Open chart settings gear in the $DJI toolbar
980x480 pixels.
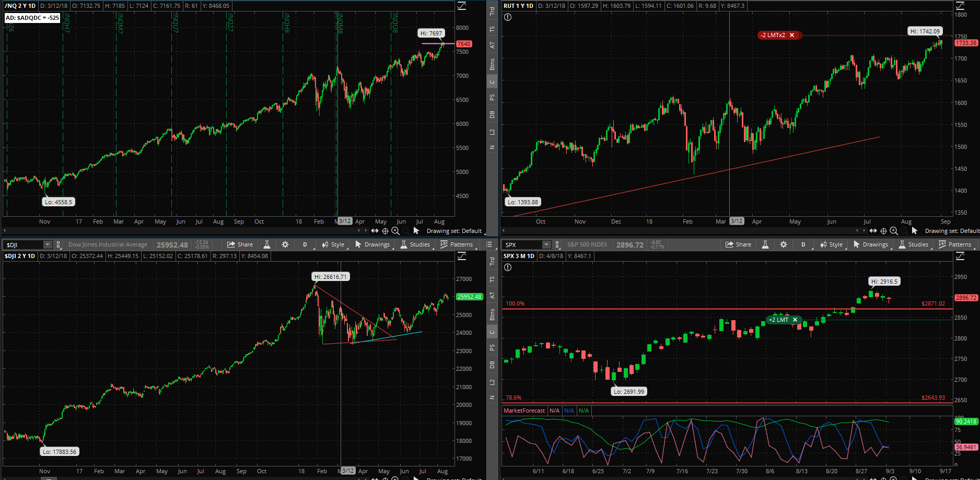tap(285, 244)
